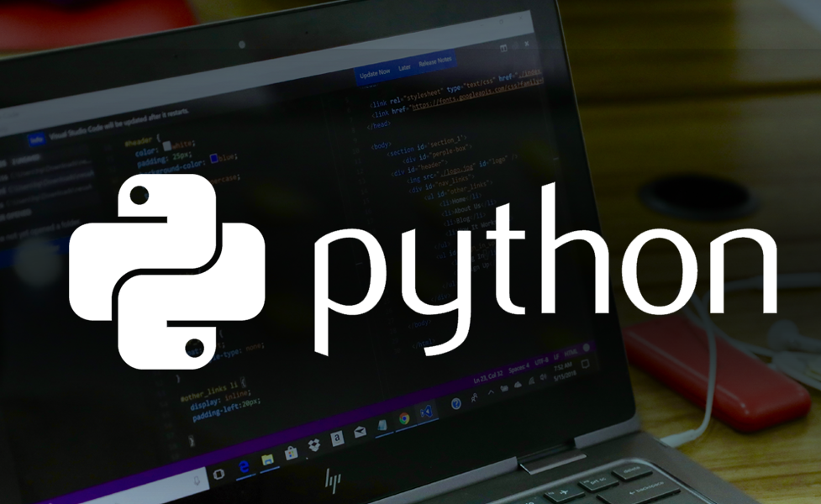This screenshot has width=821, height=504.
Task: Click the Task View taskbar button
Action: 219,475
